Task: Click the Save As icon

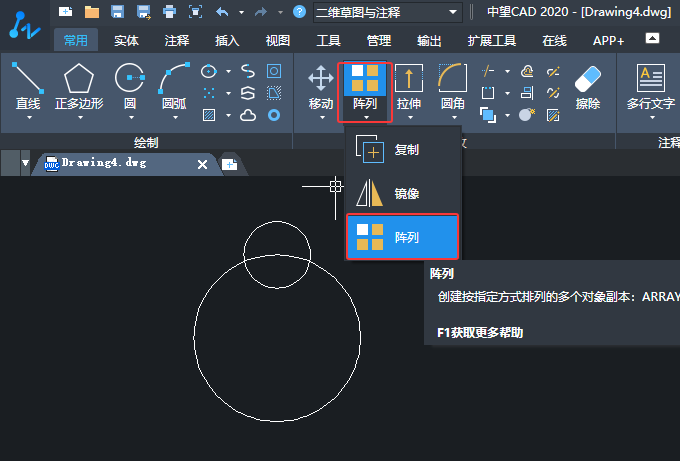Action: (144, 12)
